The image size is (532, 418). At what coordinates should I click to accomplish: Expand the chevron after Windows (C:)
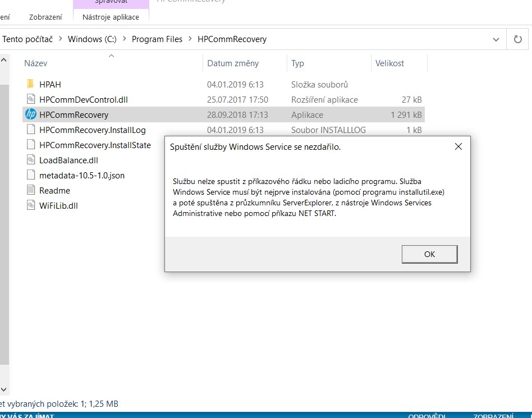pyautogui.click(x=124, y=39)
